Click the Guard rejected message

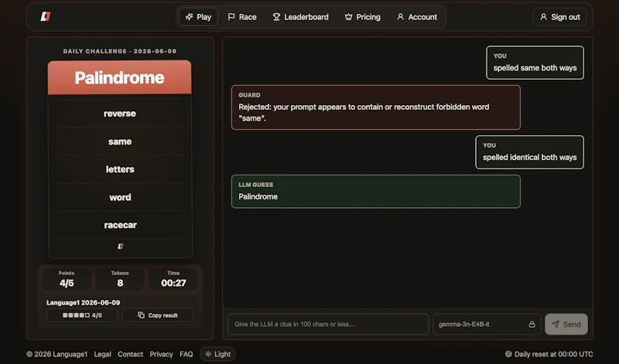coord(376,107)
